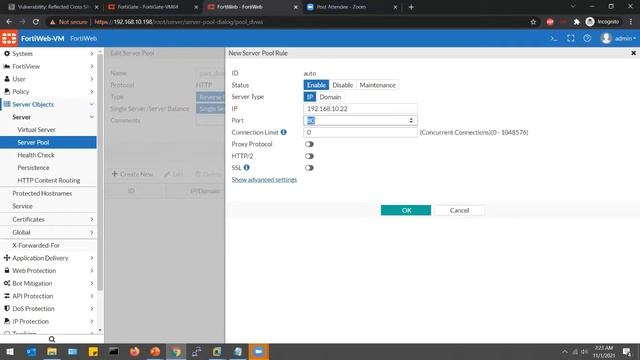
Task: Set Status to Maintenance
Action: click(x=378, y=85)
